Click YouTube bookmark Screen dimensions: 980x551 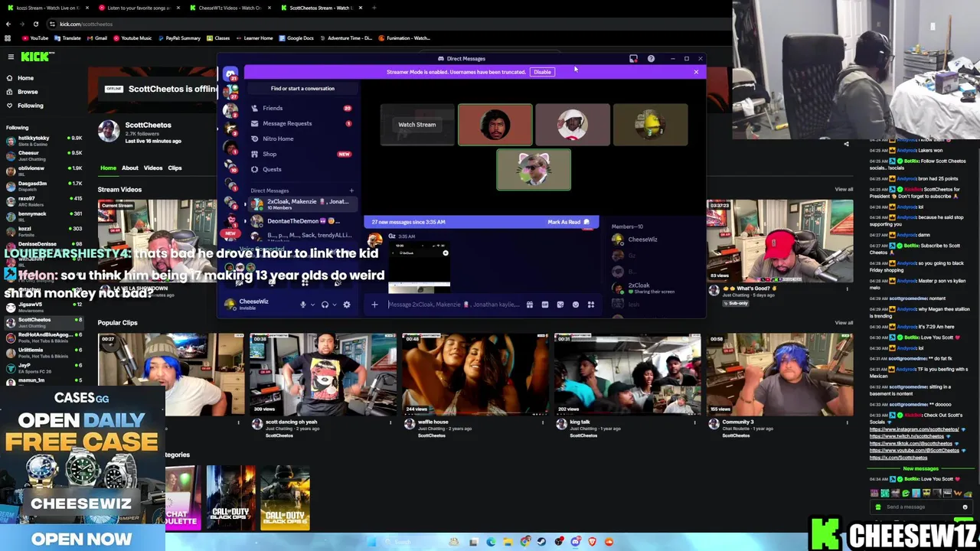[x=35, y=38]
